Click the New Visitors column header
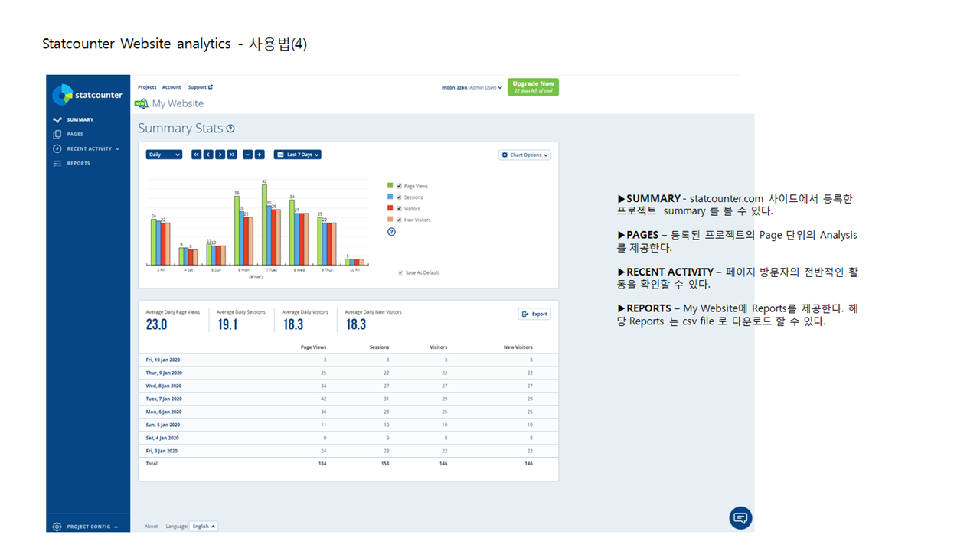 [518, 347]
